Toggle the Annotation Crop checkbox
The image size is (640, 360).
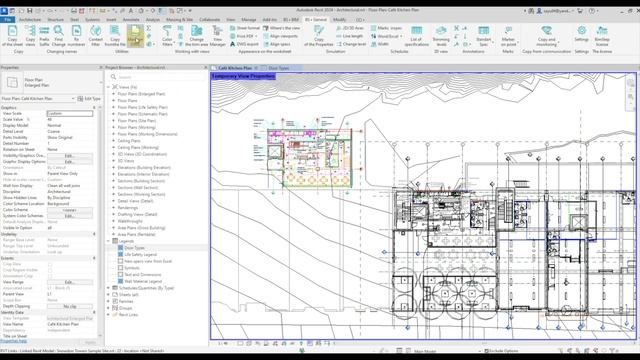point(50,276)
